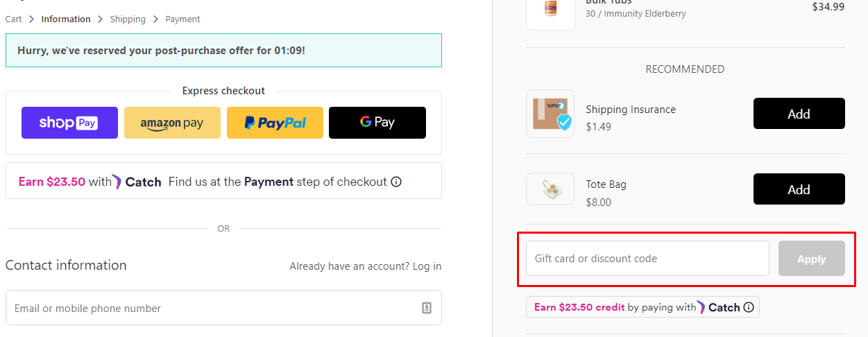The width and height of the screenshot is (868, 337).
Task: Focus the gift card or discount code field
Action: click(x=647, y=259)
